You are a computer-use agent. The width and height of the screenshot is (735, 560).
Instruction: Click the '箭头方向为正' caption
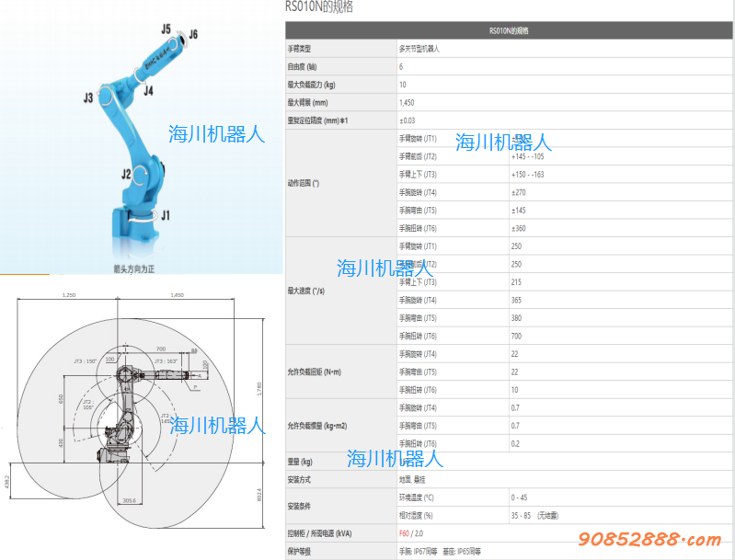[133, 269]
